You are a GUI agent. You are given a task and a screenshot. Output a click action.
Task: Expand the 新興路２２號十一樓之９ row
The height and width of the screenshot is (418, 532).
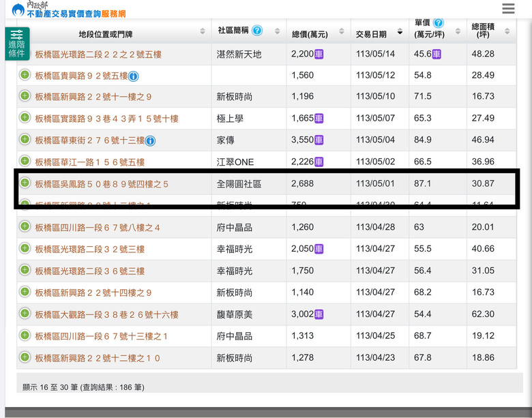point(25,96)
